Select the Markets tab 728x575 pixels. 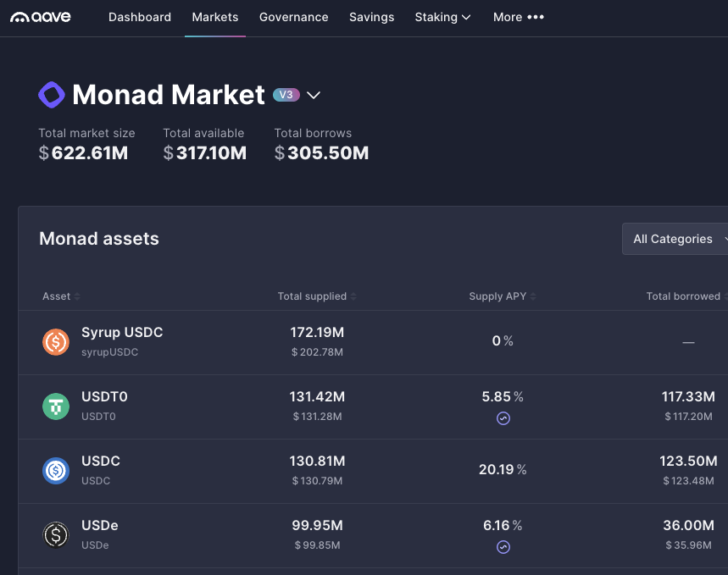pyautogui.click(x=215, y=17)
